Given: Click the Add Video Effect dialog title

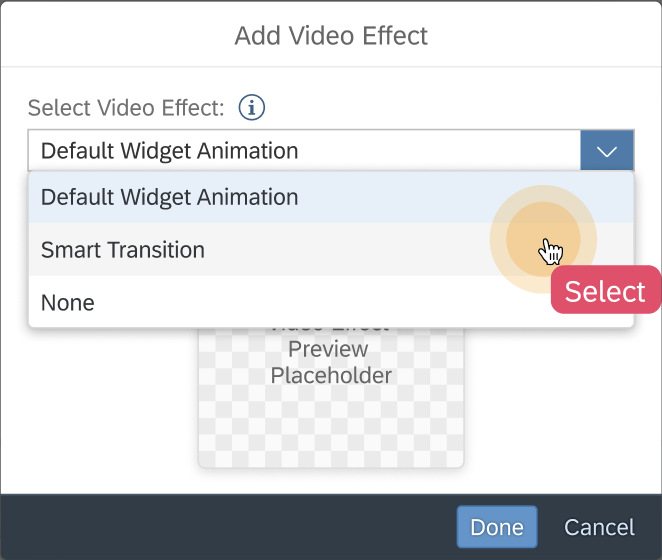Looking at the screenshot, I should click(x=331, y=35).
